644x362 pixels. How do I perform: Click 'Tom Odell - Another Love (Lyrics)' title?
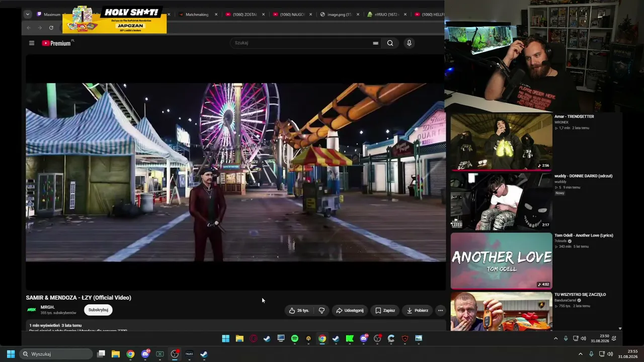(x=584, y=235)
